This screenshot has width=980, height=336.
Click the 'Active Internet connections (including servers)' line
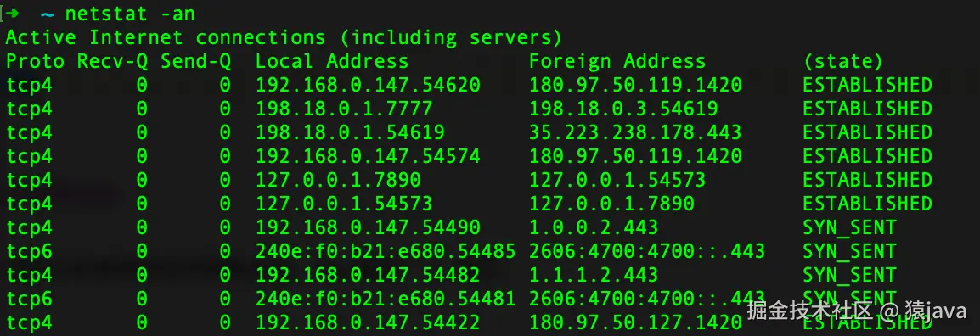coord(284,37)
